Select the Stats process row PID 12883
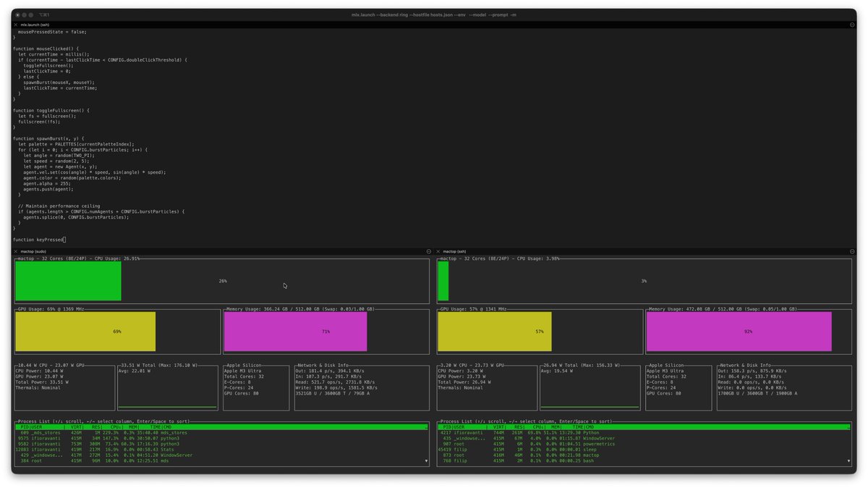 (x=220, y=450)
